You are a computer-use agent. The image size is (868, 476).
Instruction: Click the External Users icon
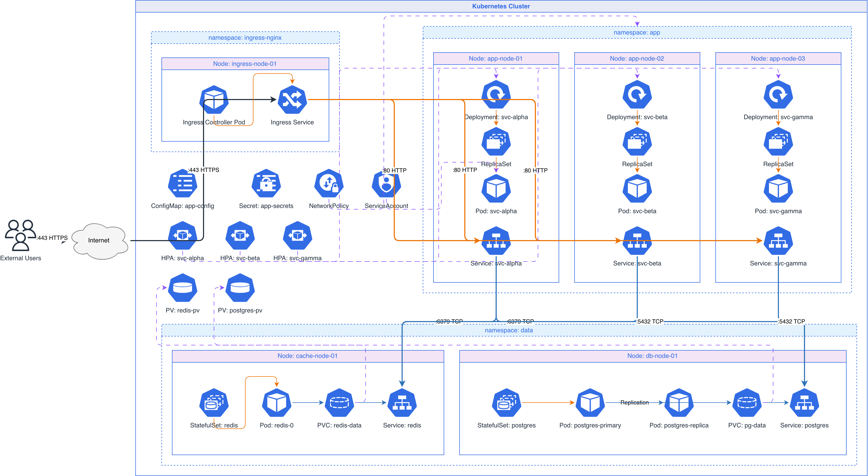click(x=21, y=235)
